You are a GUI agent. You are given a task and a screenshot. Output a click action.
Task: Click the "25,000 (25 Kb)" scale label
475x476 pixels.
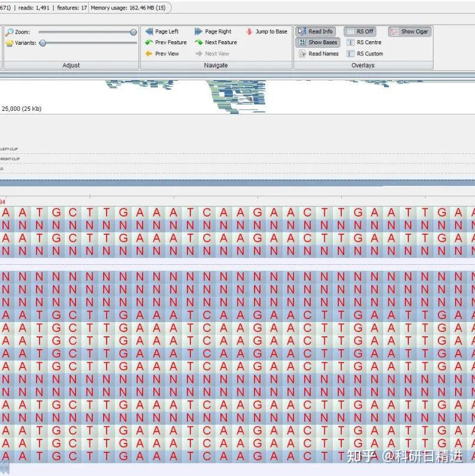pyautogui.click(x=22, y=109)
